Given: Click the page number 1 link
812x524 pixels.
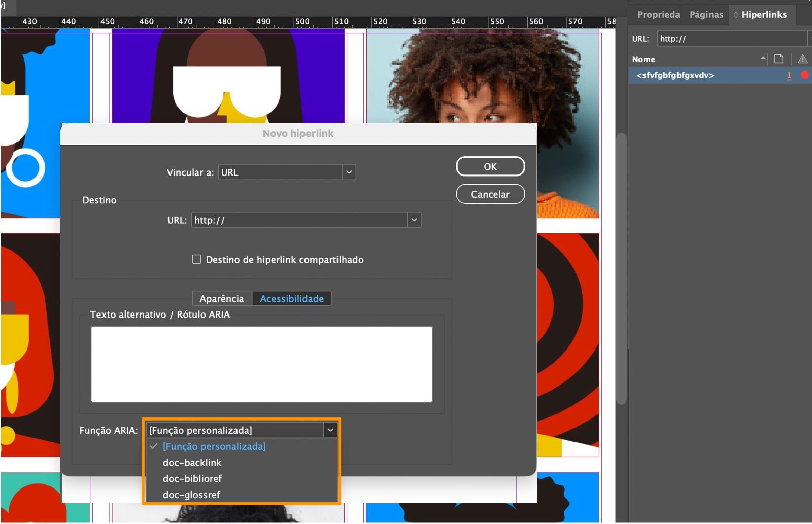Looking at the screenshot, I should 789,75.
